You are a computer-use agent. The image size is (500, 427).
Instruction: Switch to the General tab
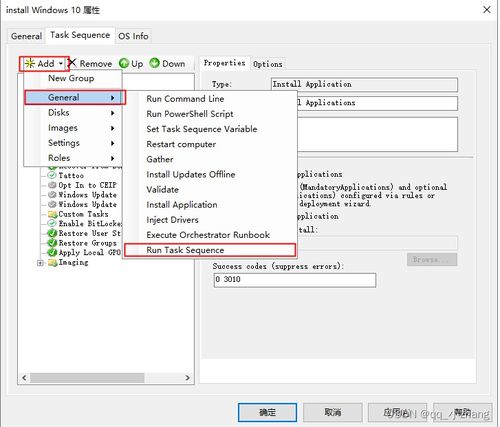point(26,36)
